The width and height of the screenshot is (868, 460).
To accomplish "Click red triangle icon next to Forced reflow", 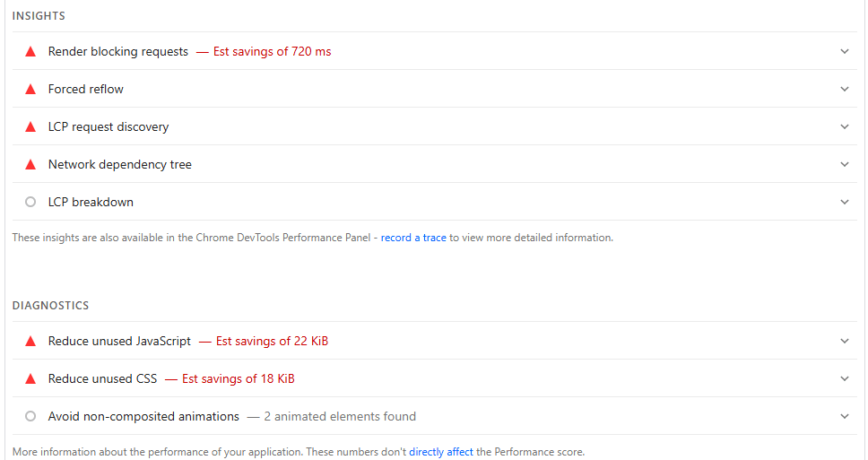I will [x=30, y=90].
